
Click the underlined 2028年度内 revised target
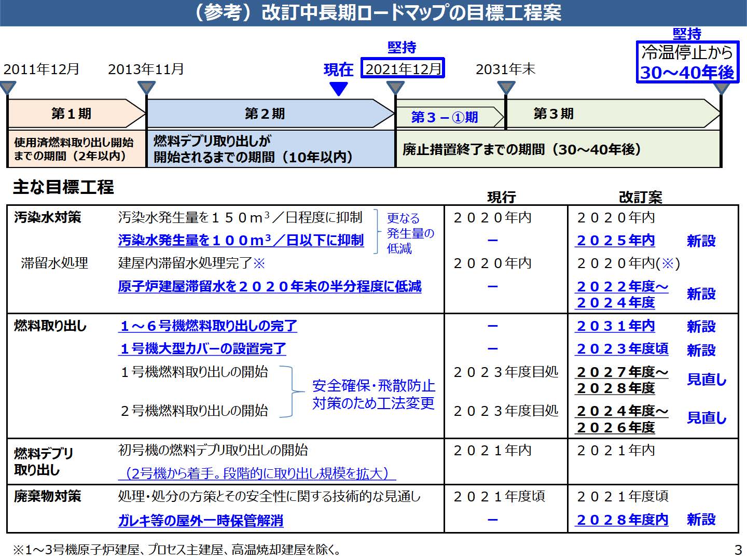click(x=622, y=520)
